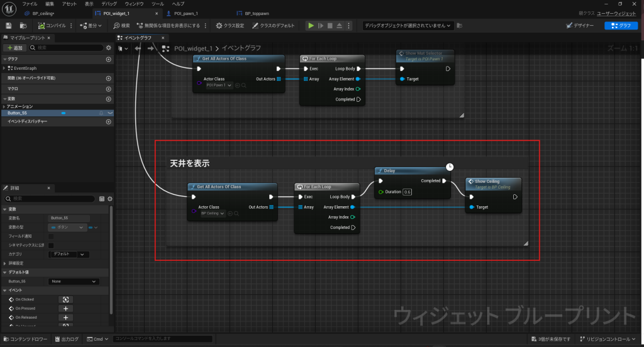Click the Delay node Duration value field
The height and width of the screenshot is (347, 644).
408,192
